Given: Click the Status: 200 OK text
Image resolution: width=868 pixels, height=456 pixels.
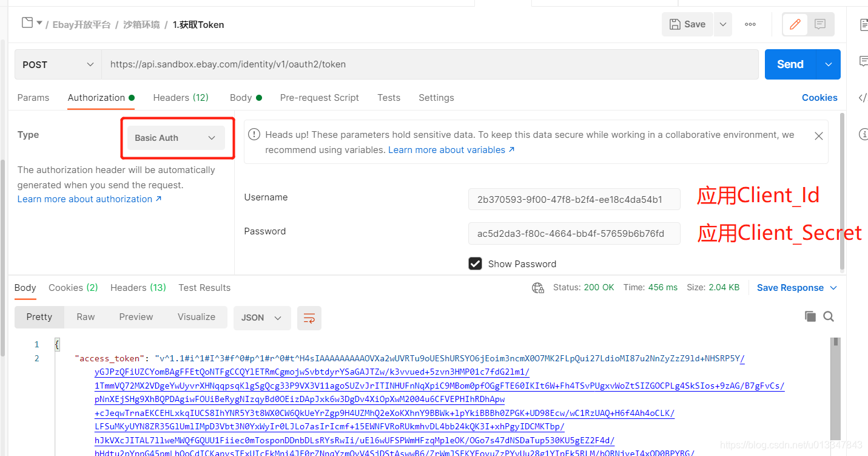Looking at the screenshot, I should (584, 287).
